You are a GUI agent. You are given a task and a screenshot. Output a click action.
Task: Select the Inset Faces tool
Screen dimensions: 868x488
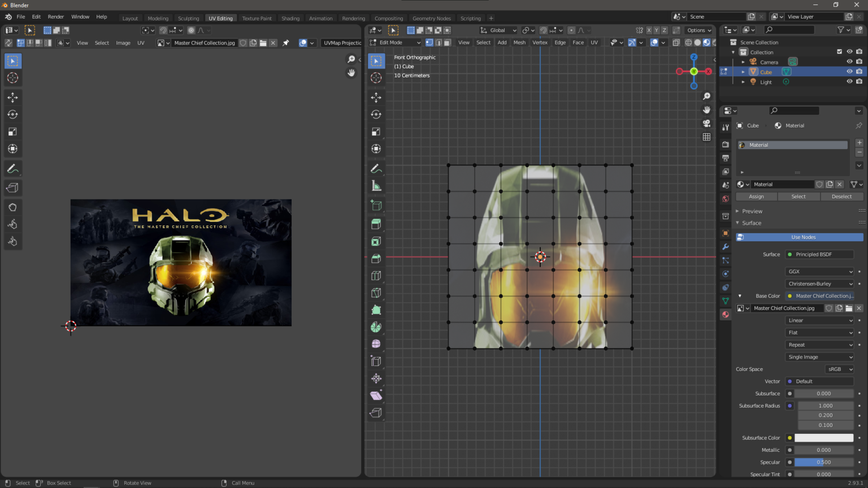[x=376, y=241]
